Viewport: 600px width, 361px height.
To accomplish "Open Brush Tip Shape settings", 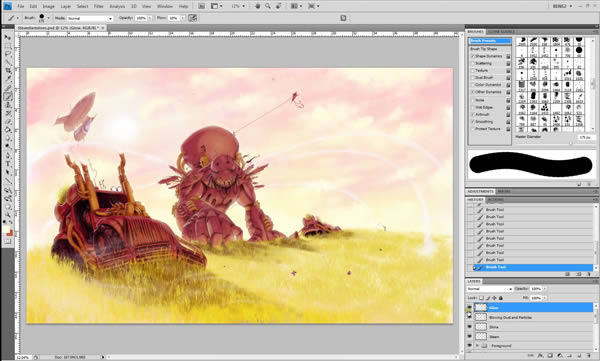I will point(484,49).
